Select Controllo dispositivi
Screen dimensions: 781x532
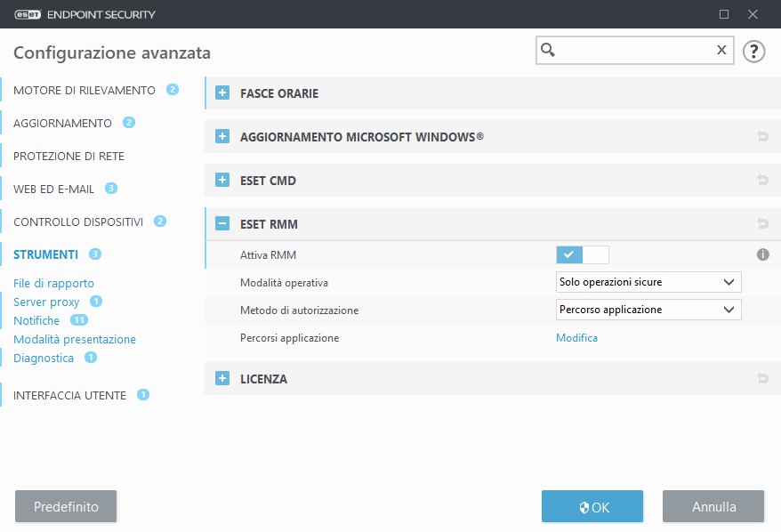point(78,222)
